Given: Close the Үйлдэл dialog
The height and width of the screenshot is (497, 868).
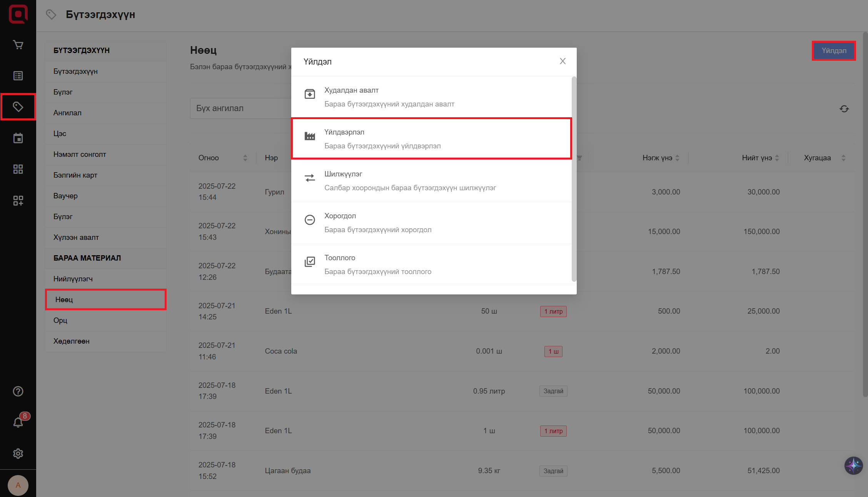Looking at the screenshot, I should tap(563, 61).
